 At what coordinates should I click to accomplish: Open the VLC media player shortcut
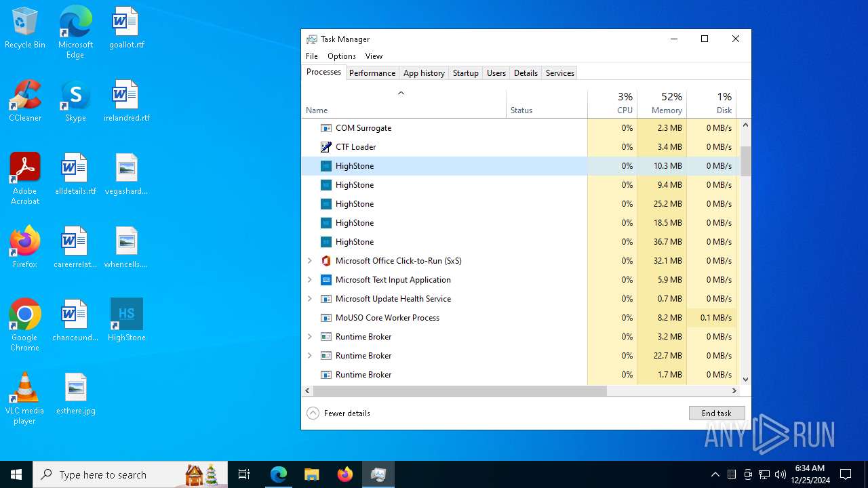point(25,399)
